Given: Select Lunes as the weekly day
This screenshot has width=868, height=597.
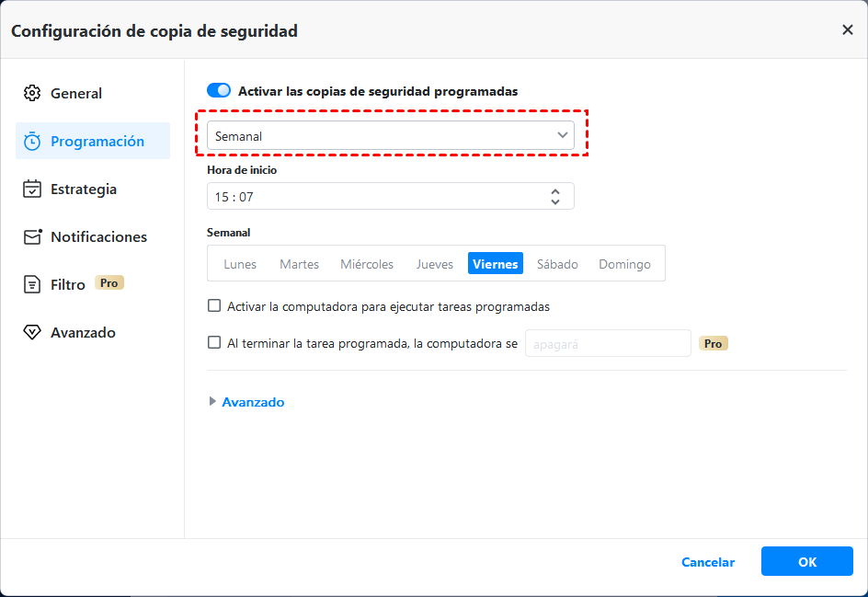Looking at the screenshot, I should click(x=240, y=264).
